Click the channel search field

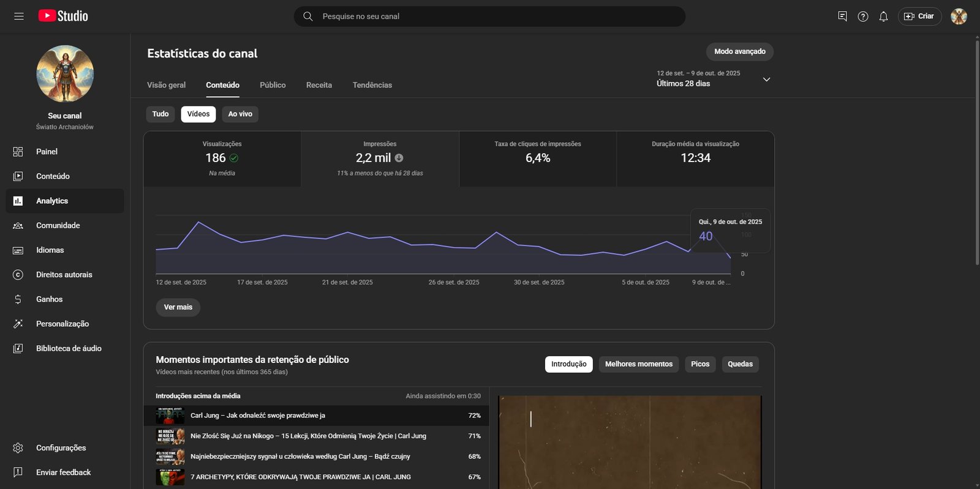tap(490, 17)
